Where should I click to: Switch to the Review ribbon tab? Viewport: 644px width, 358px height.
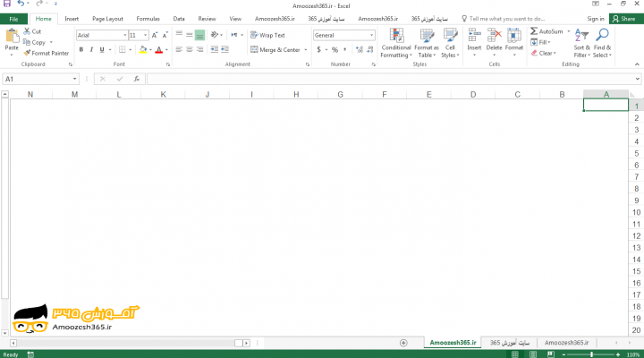coord(207,19)
